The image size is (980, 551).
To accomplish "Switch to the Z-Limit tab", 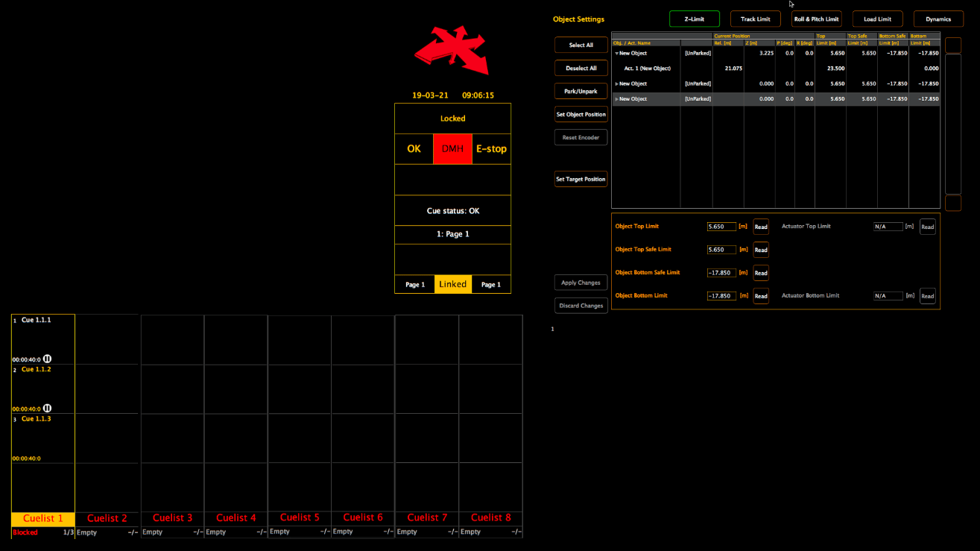I will pyautogui.click(x=694, y=19).
